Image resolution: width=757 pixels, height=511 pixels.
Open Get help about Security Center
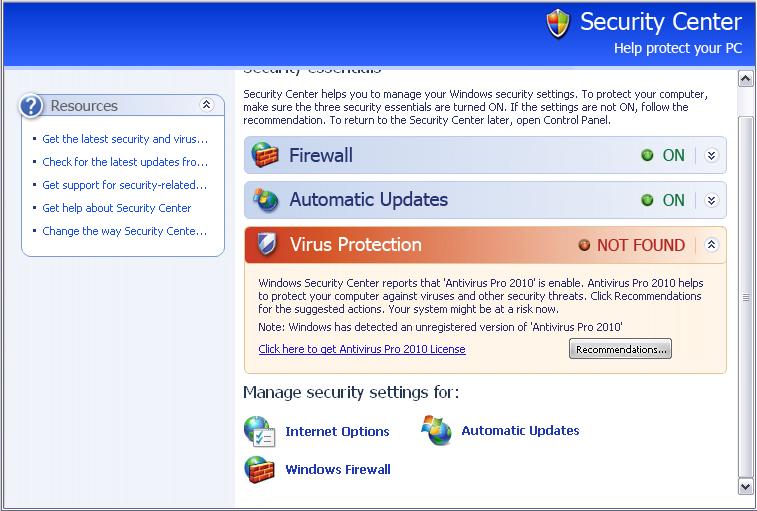coord(117,208)
